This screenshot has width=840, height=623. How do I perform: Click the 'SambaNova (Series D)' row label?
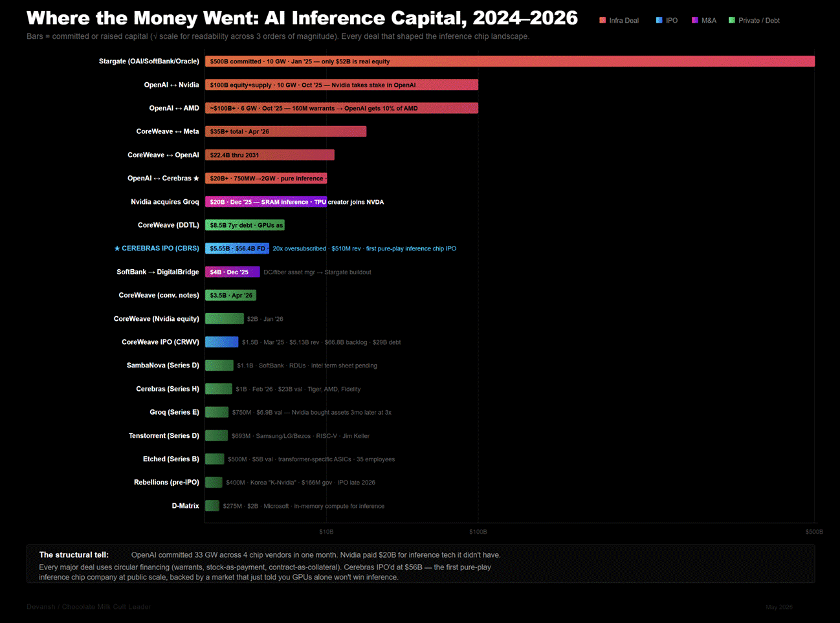tap(163, 366)
